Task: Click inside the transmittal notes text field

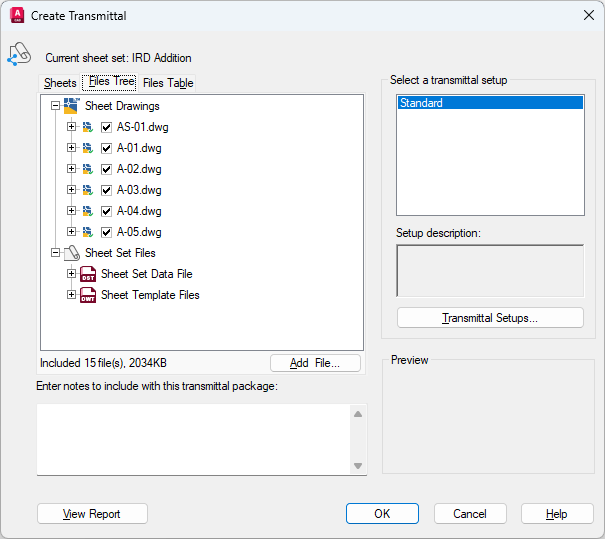Action: [193, 439]
